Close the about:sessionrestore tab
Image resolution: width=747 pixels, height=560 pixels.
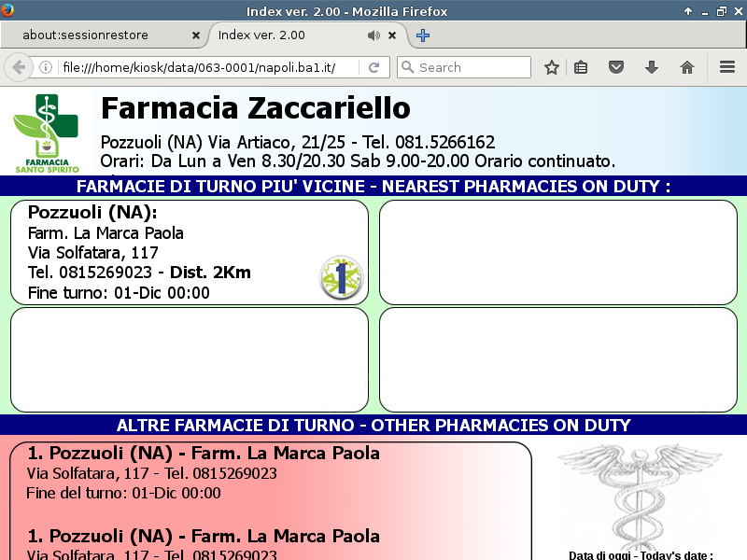[x=196, y=35]
